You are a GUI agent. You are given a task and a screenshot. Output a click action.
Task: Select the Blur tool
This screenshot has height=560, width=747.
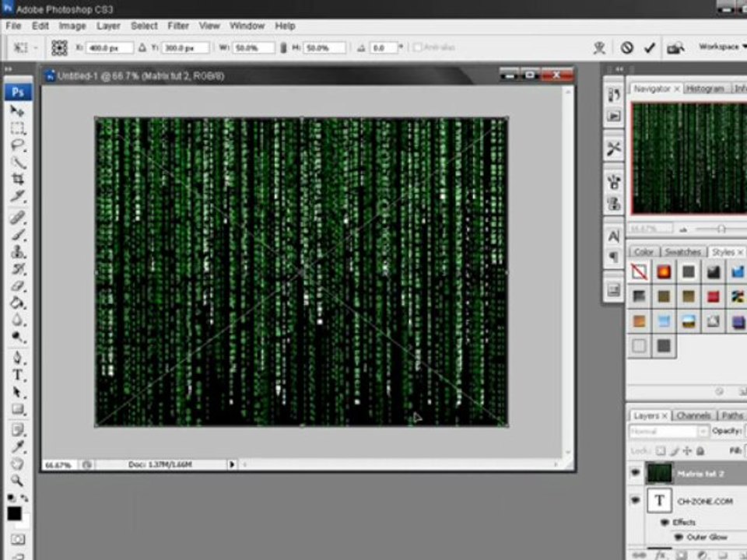18,320
